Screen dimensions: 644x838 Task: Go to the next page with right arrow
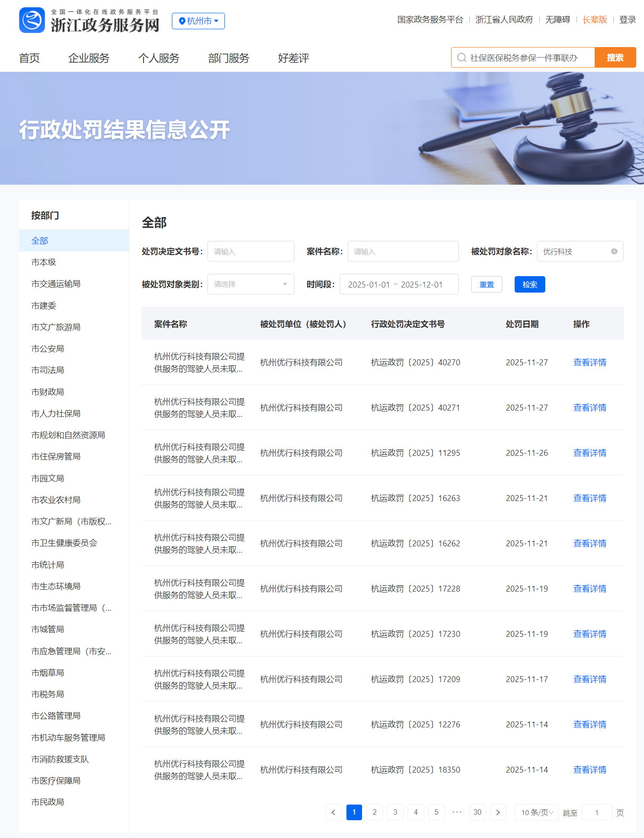coord(498,812)
